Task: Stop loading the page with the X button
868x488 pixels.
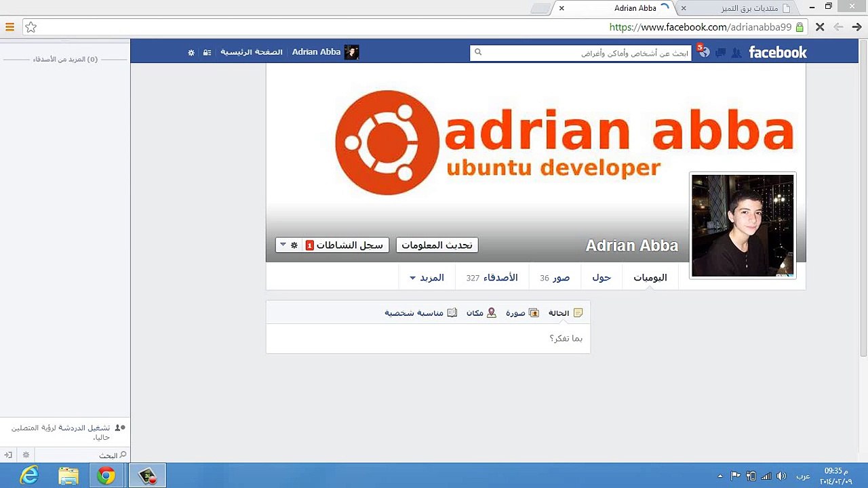Action: 820,27
